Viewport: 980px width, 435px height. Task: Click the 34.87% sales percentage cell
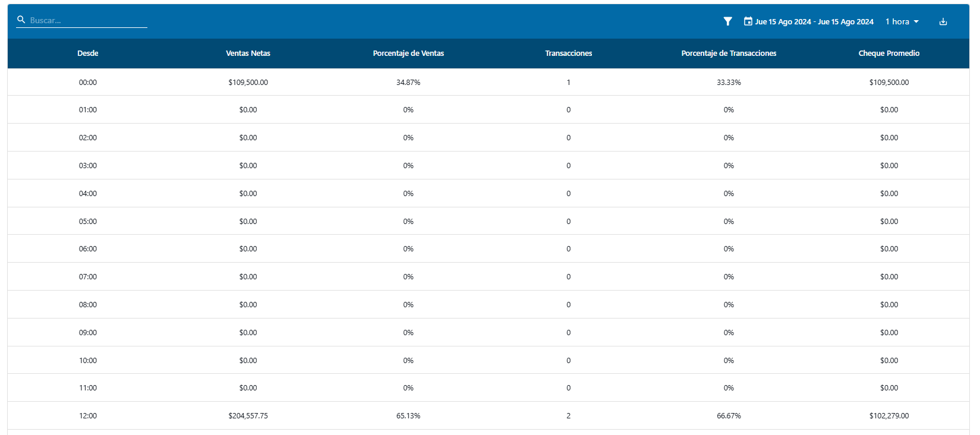(x=408, y=83)
